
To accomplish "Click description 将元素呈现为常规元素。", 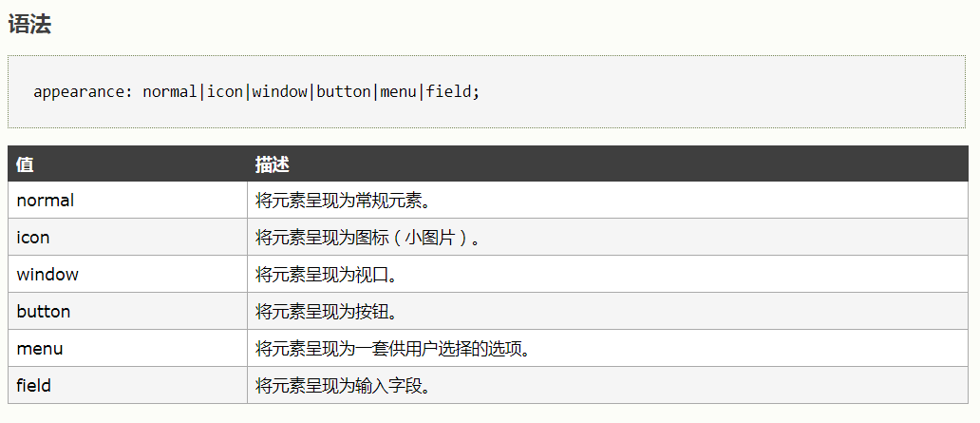I will tap(345, 201).
